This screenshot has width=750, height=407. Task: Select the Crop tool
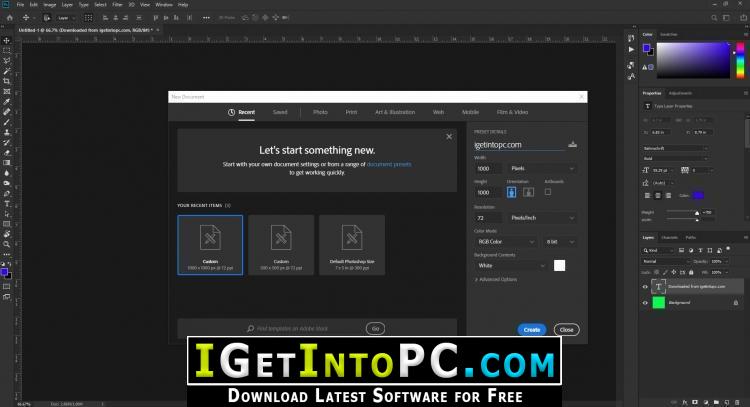[7, 81]
